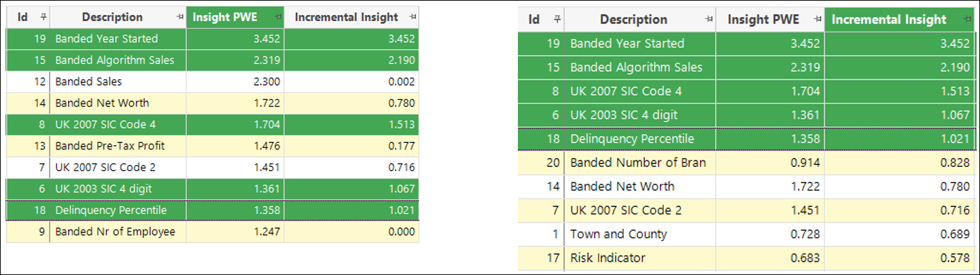The width and height of the screenshot is (980, 275).
Task: Click 0.780 Incremental Insight in right table
Action: pos(954,186)
